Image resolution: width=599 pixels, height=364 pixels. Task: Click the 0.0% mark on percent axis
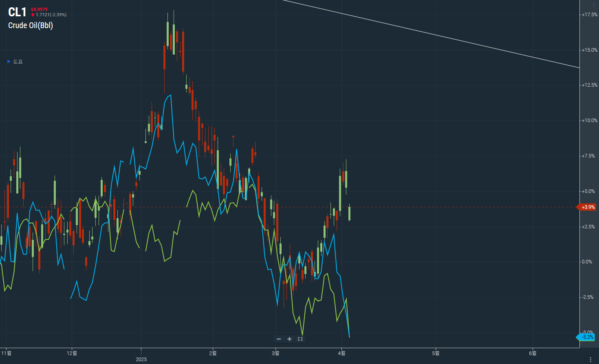587,262
